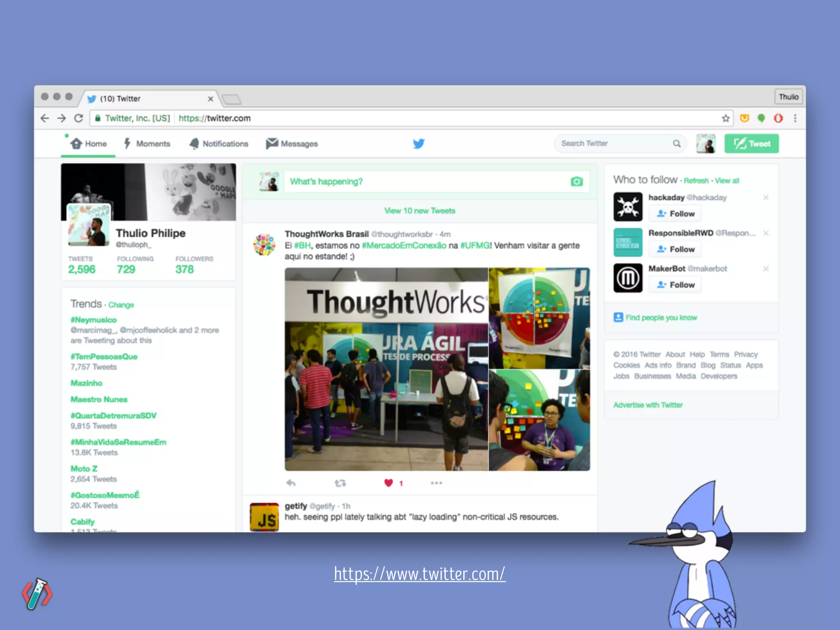
Task: Dismiss the ResponsibleRWD follow suggestion
Action: pyautogui.click(x=766, y=233)
